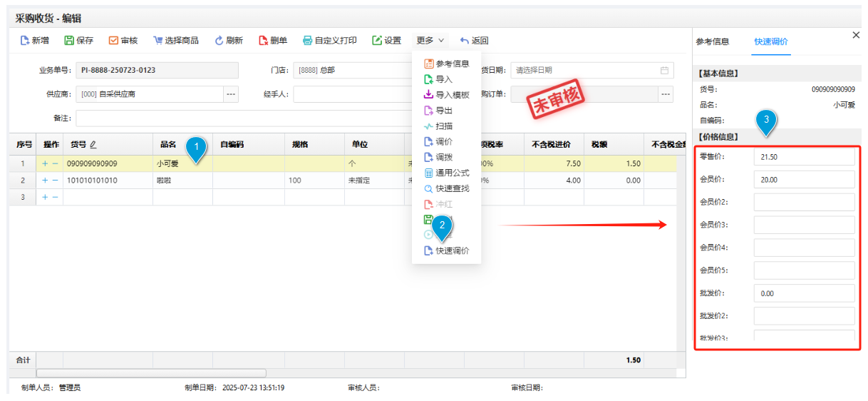Click the minus icon in row 3

pyautogui.click(x=55, y=197)
